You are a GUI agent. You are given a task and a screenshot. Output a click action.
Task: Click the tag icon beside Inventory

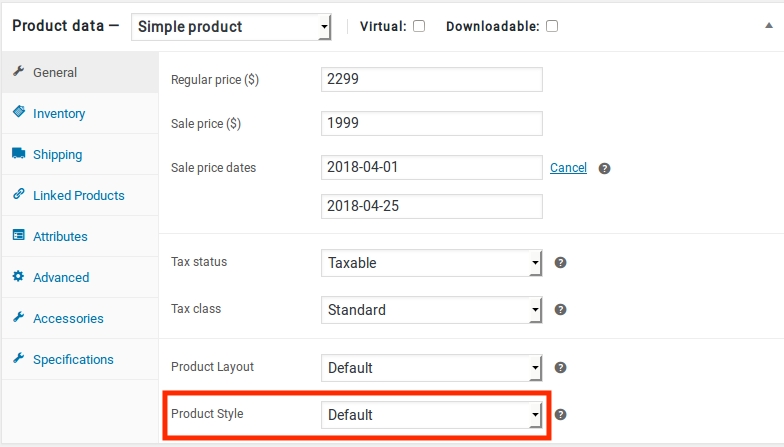click(x=18, y=113)
